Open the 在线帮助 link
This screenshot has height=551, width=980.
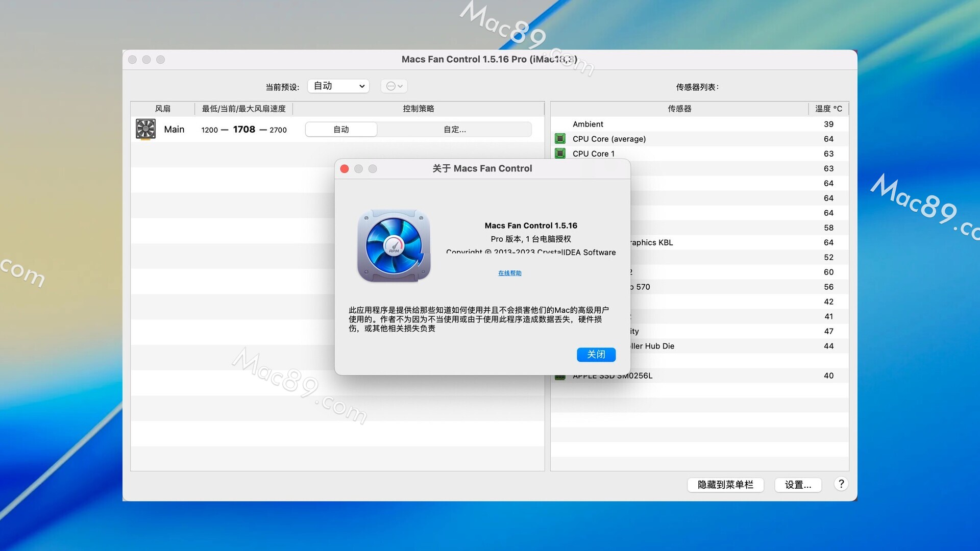pos(509,273)
